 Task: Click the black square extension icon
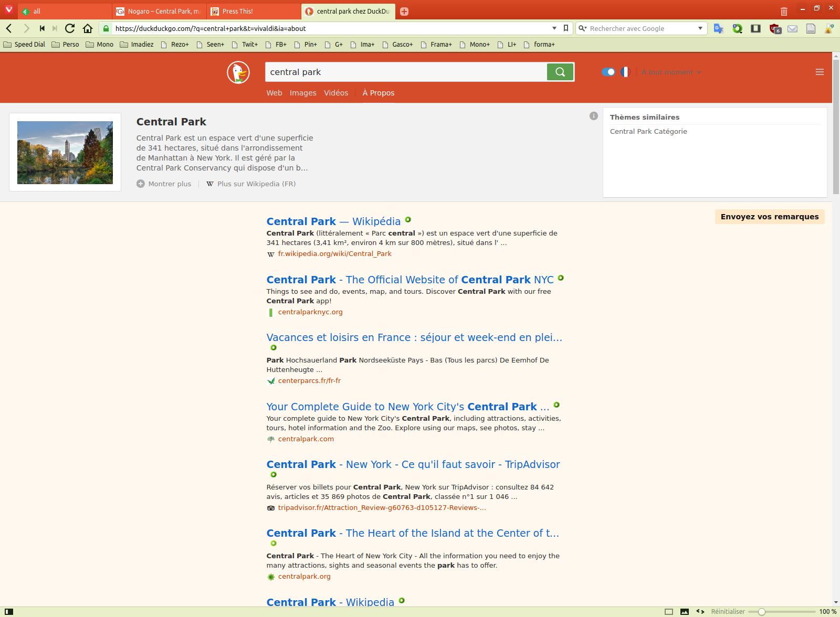[x=756, y=28]
